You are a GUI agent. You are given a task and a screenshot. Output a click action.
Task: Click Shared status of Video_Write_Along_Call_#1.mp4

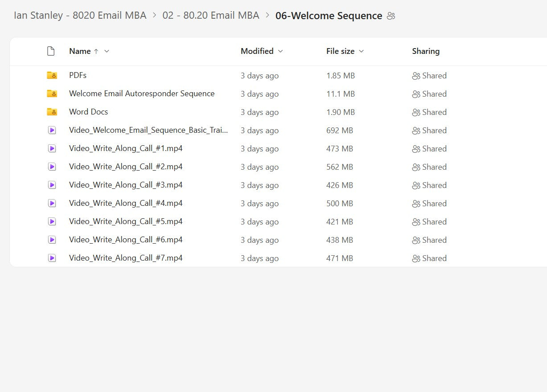(429, 149)
